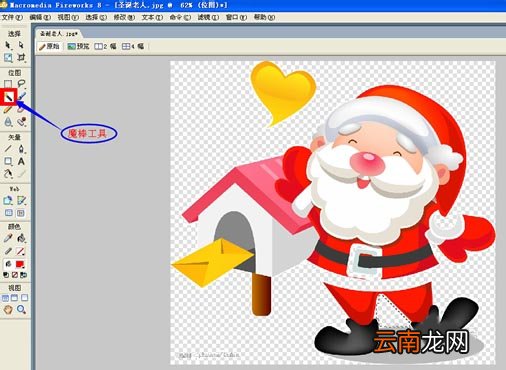Click the yellow heart on the canvas
Image resolution: width=506 pixels, height=370 pixels.
[283, 93]
